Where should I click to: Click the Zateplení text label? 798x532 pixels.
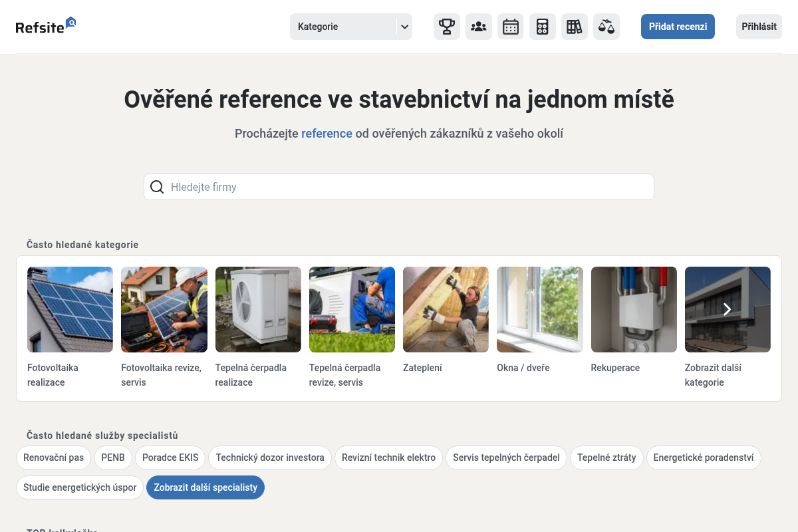click(423, 368)
